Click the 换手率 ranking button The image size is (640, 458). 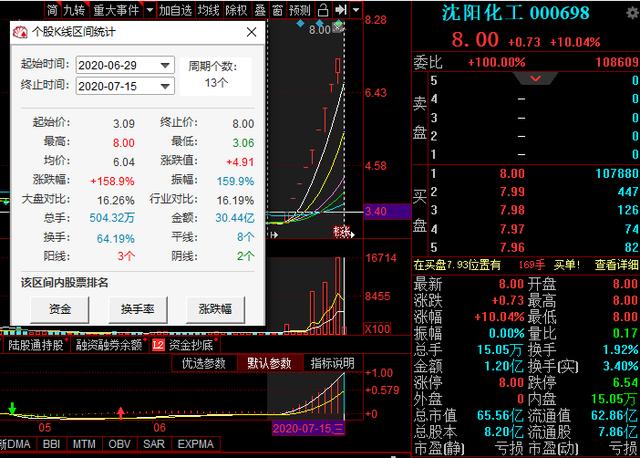tap(138, 309)
